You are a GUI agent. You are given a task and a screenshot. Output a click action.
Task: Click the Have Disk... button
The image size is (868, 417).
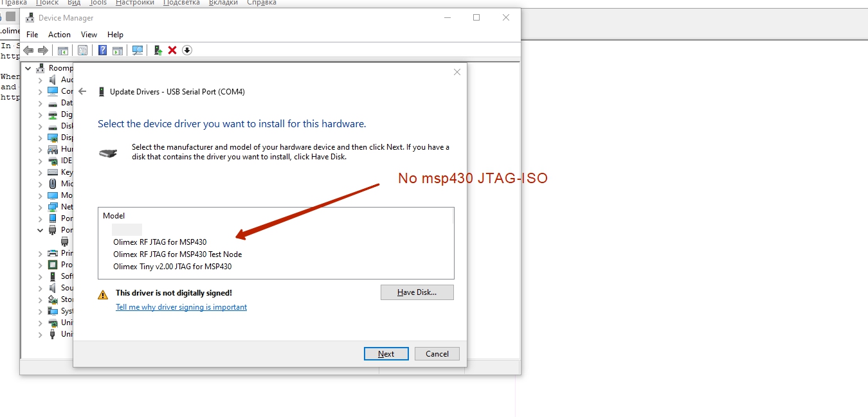click(417, 292)
